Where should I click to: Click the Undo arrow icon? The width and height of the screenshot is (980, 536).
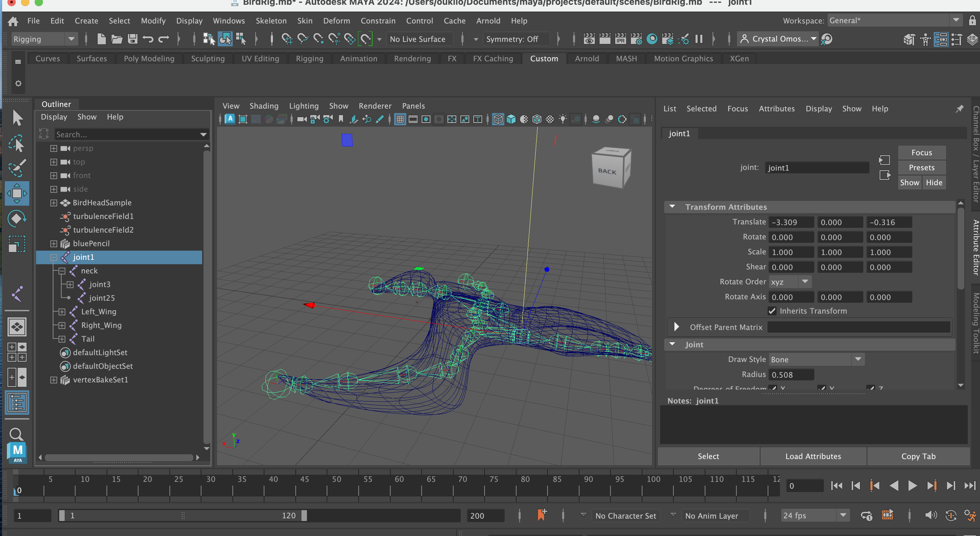click(148, 39)
